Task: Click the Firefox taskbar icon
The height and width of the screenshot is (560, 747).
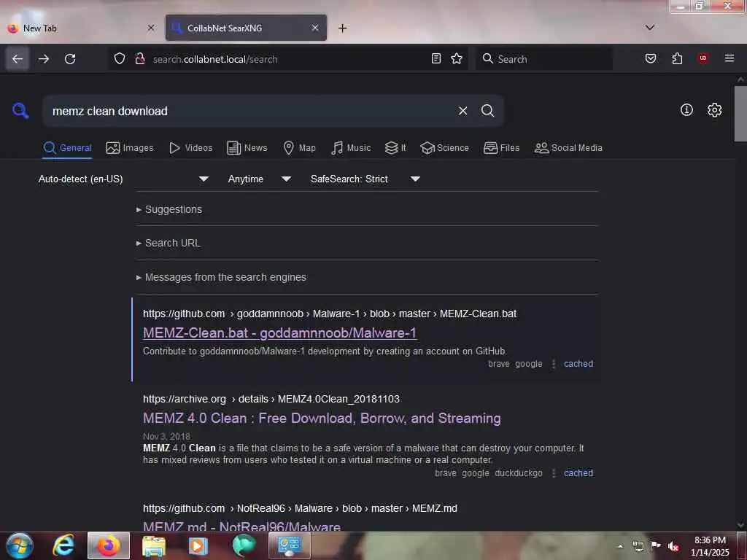Action: (x=109, y=545)
